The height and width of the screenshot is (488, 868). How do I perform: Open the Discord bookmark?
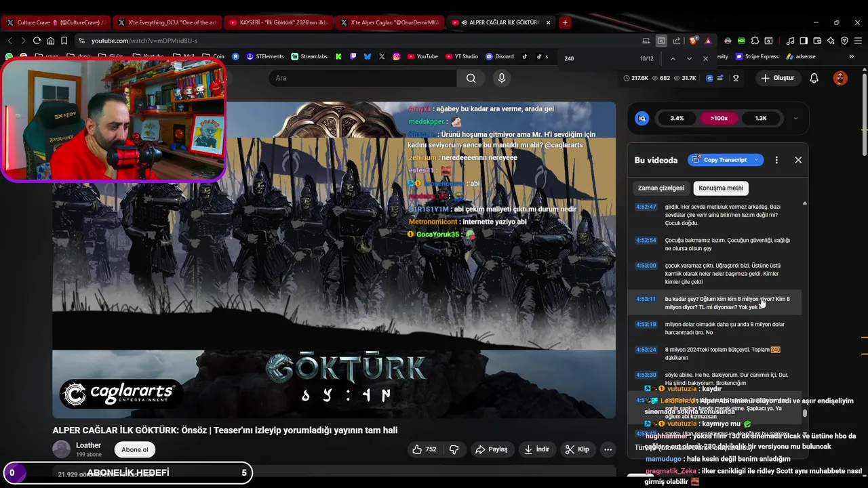click(499, 56)
